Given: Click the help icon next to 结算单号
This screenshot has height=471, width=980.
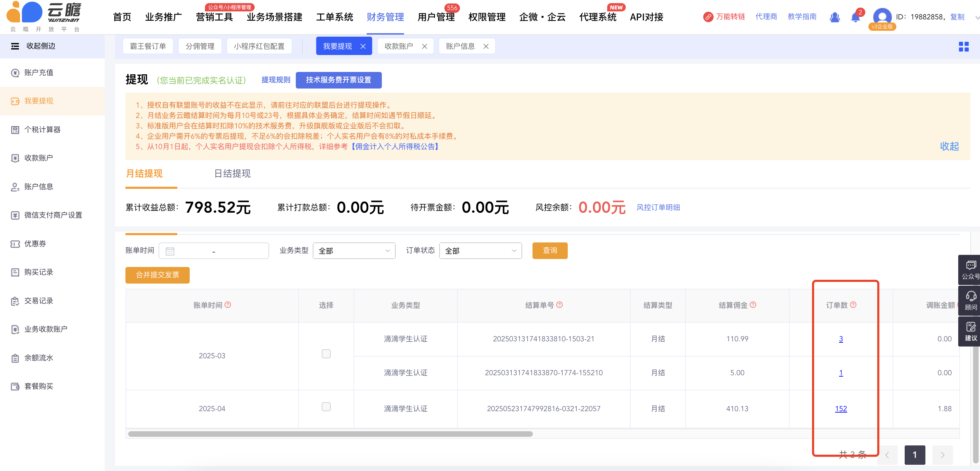Looking at the screenshot, I should [559, 305].
